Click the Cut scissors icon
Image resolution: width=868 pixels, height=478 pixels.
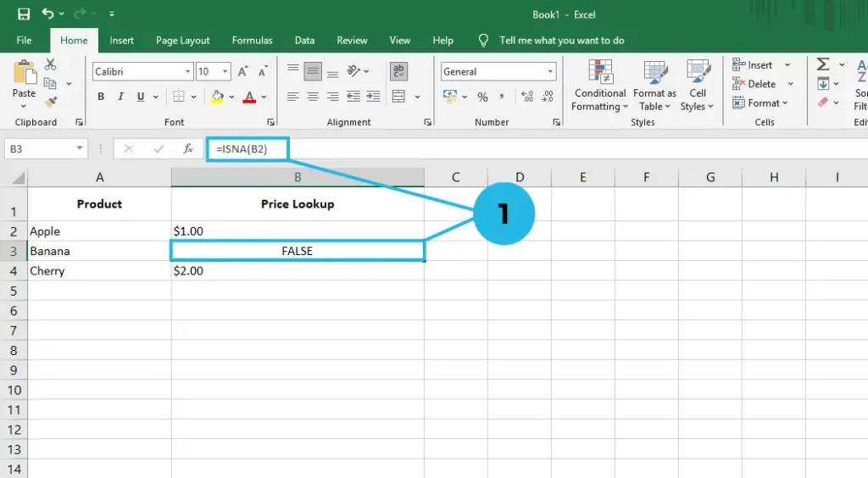(50, 64)
